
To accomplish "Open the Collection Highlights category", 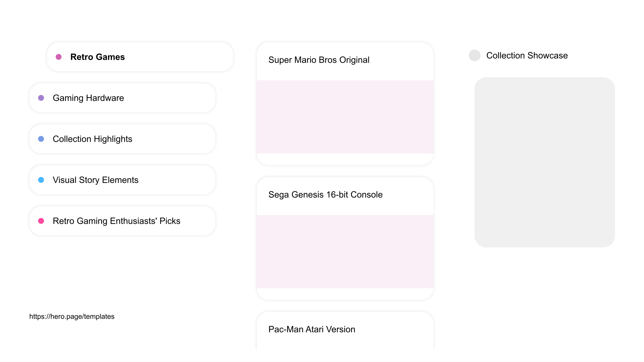I will [x=123, y=139].
